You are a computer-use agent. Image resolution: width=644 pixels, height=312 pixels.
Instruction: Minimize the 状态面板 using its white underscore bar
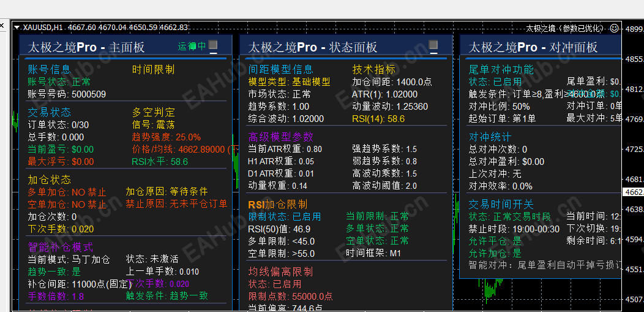[433, 53]
